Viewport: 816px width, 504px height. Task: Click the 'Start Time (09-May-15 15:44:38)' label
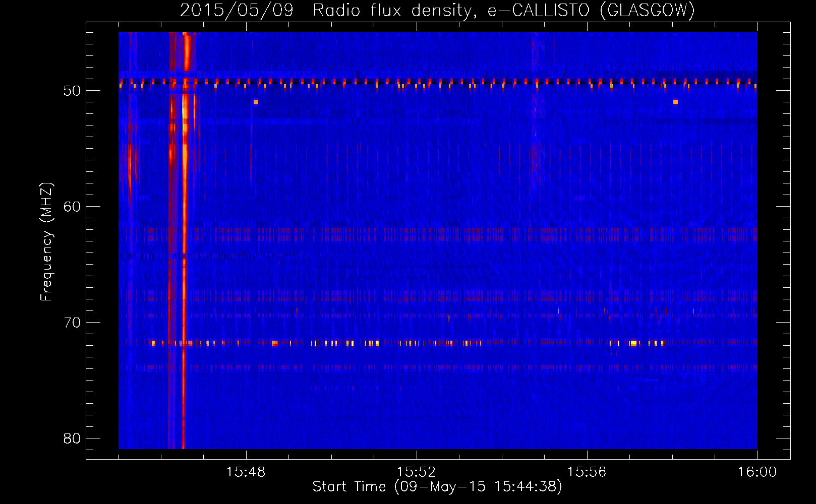click(x=437, y=487)
